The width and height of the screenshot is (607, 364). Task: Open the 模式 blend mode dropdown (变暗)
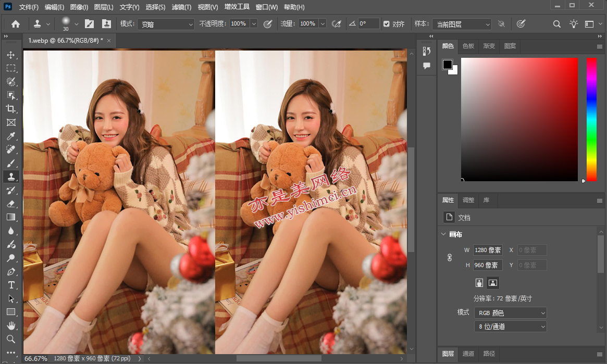[166, 24]
